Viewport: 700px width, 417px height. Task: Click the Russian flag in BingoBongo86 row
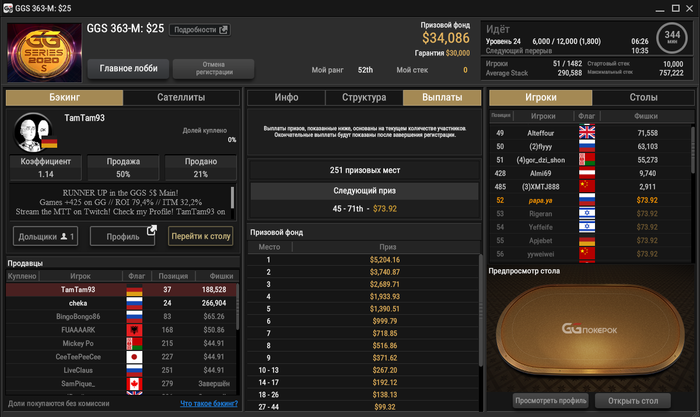point(134,317)
